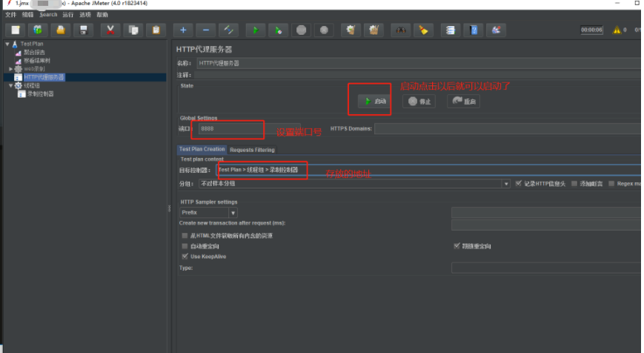Click the Paste clipboard icon
The image size is (644, 353).
[x=156, y=30]
